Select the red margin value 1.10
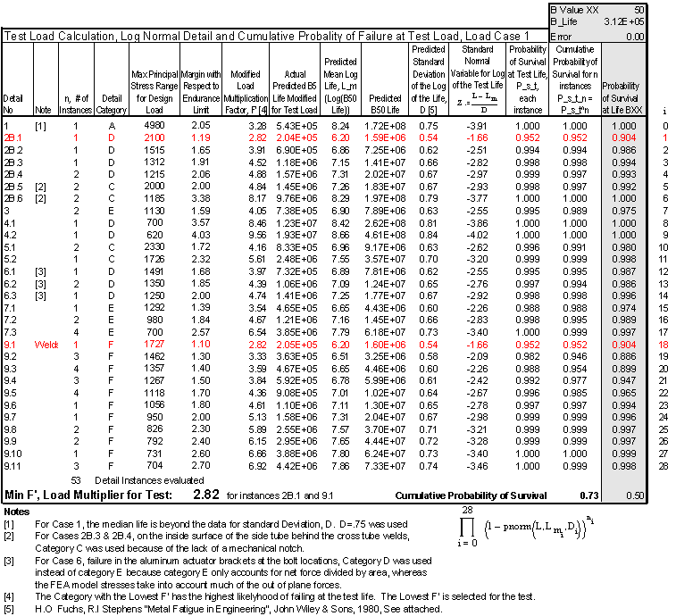 pyautogui.click(x=200, y=344)
